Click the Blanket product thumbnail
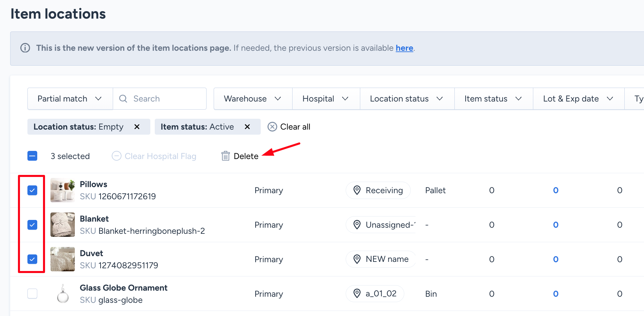Image resolution: width=644 pixels, height=316 pixels. (x=63, y=225)
